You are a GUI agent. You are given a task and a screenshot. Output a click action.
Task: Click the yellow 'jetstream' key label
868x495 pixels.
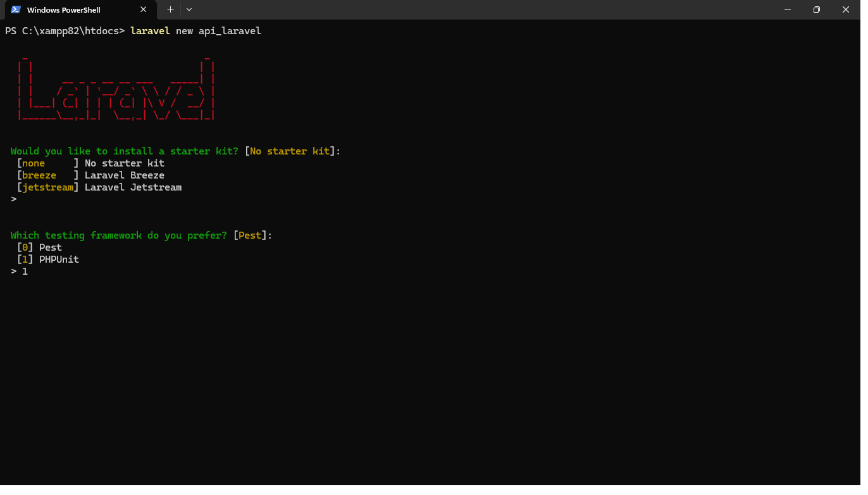click(48, 187)
